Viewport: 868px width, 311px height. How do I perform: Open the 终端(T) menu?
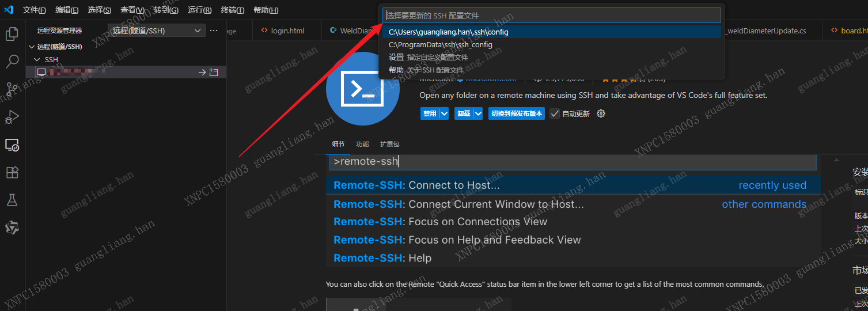(x=233, y=10)
